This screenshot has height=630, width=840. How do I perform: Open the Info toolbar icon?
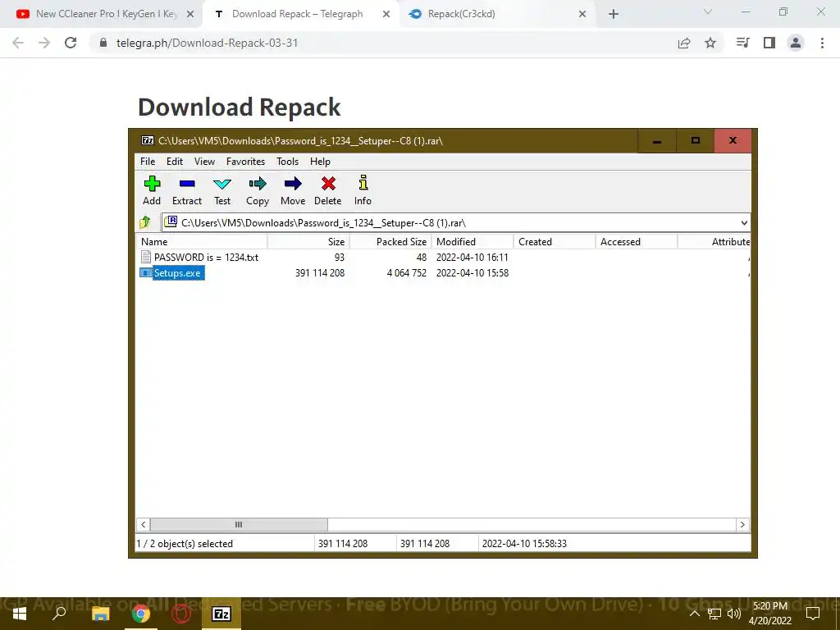point(363,183)
